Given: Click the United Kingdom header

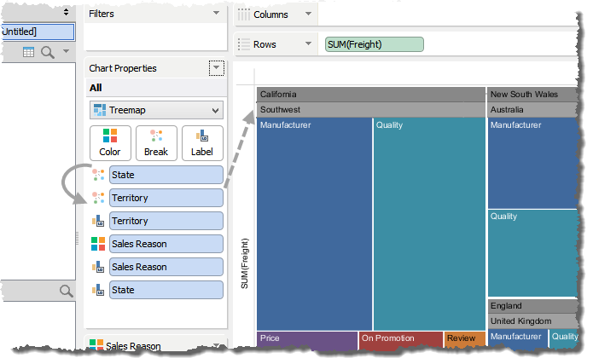Looking at the screenshot, I should (533, 321).
